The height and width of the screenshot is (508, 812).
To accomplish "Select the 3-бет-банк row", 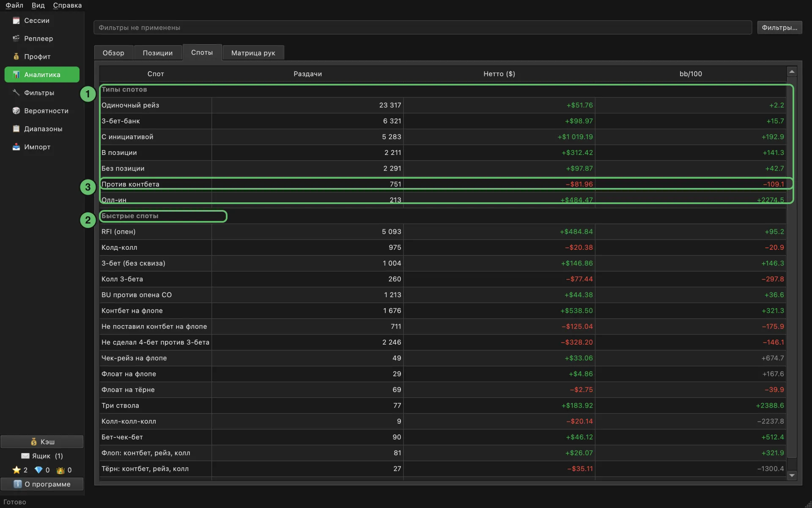I will [x=443, y=121].
